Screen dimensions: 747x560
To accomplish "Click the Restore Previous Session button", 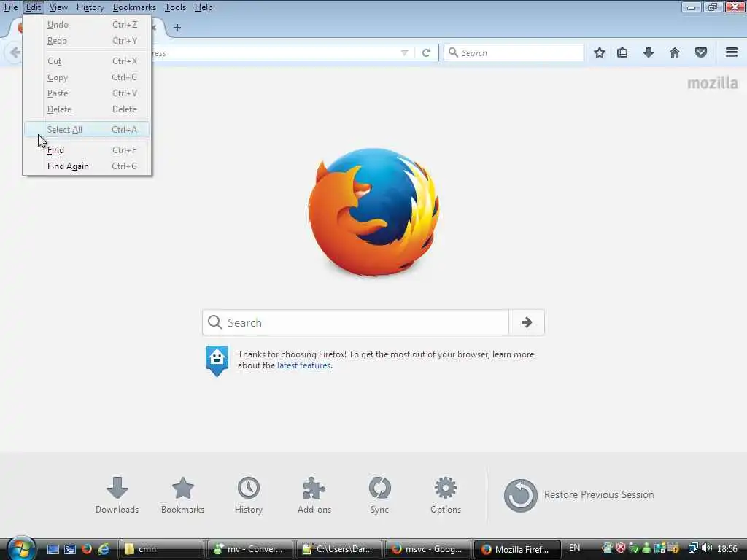I will coord(578,495).
